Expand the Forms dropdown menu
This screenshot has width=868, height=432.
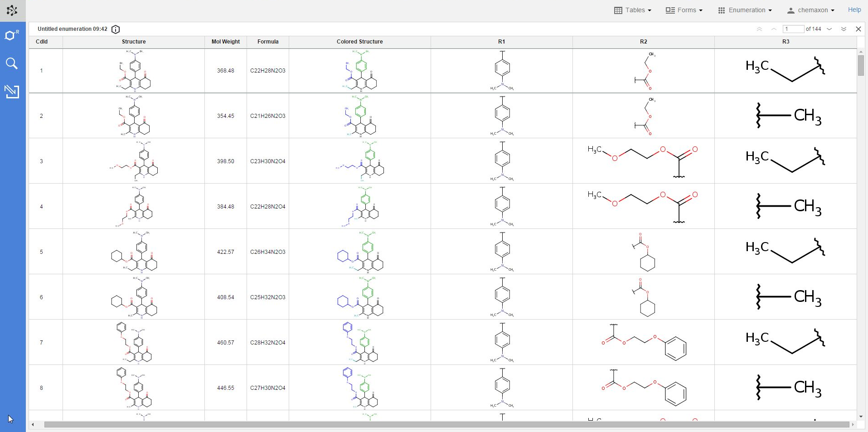point(684,10)
